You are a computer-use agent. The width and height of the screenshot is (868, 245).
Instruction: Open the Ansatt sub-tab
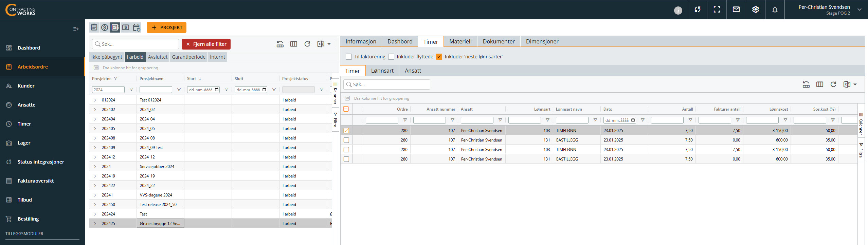(413, 71)
